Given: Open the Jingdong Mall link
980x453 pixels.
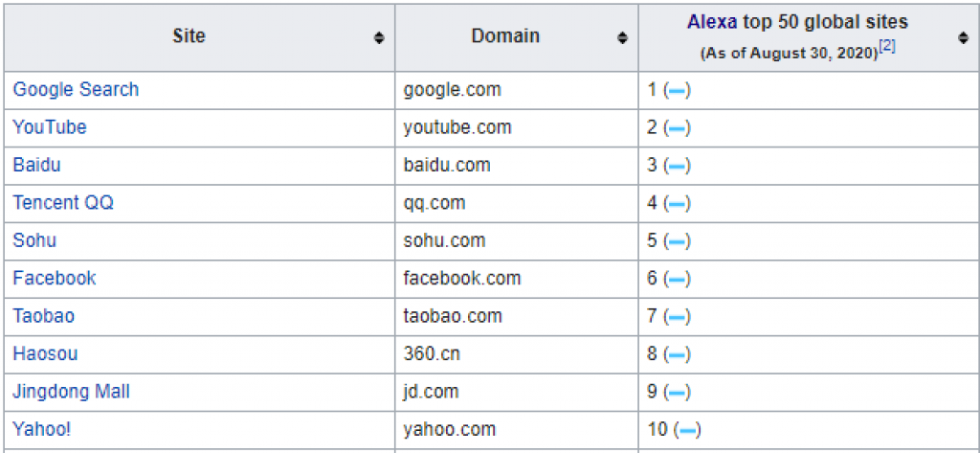Looking at the screenshot, I should point(71,392).
